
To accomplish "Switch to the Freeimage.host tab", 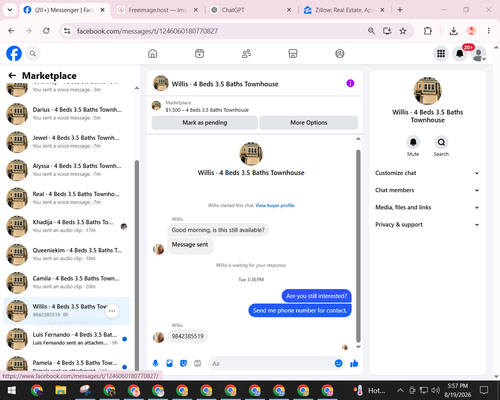I will [x=158, y=10].
